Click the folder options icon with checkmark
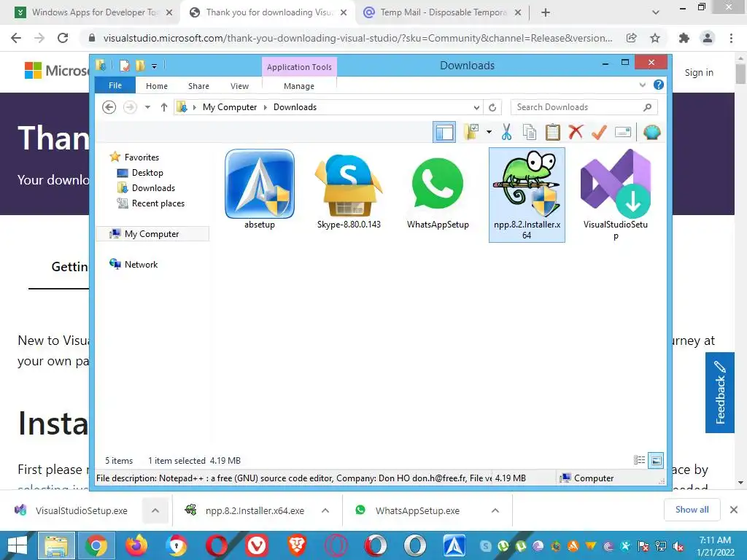The width and height of the screenshot is (747, 560). [x=471, y=132]
